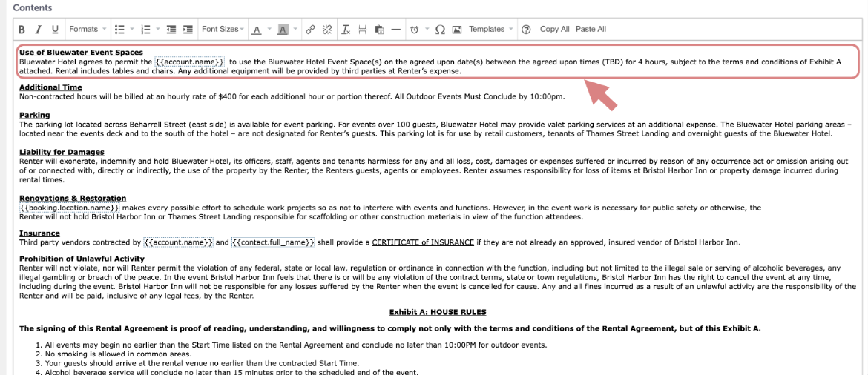868x375 pixels.
Task: Insert a numbered list
Action: point(146,30)
